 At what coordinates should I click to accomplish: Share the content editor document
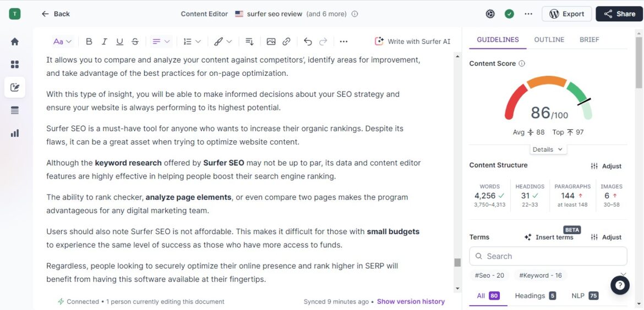(619, 14)
